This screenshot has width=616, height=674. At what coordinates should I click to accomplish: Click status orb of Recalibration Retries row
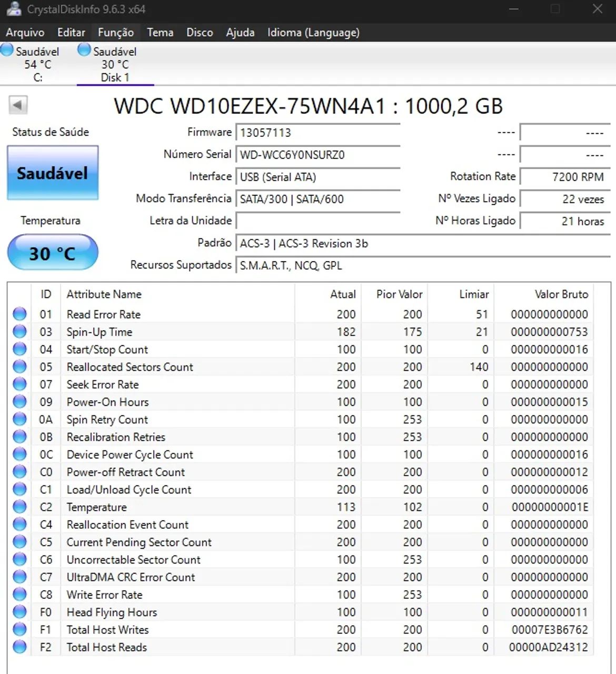19,437
